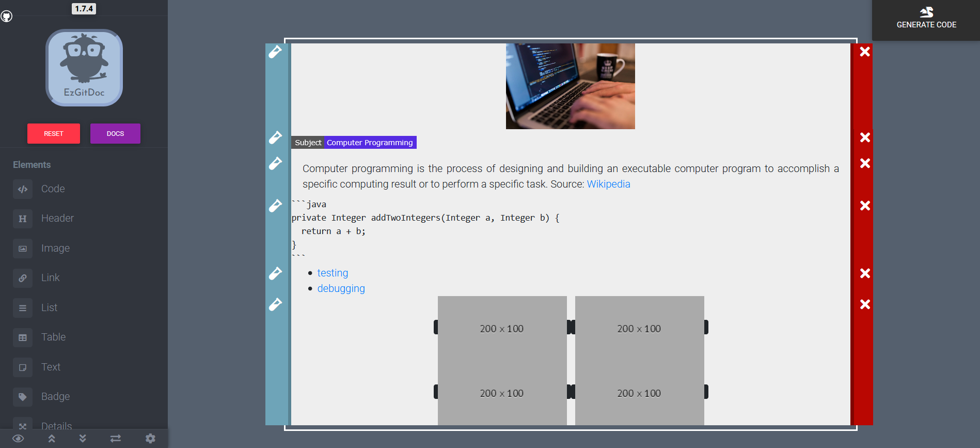
Task: Click the double chevron down icon
Action: point(83,439)
